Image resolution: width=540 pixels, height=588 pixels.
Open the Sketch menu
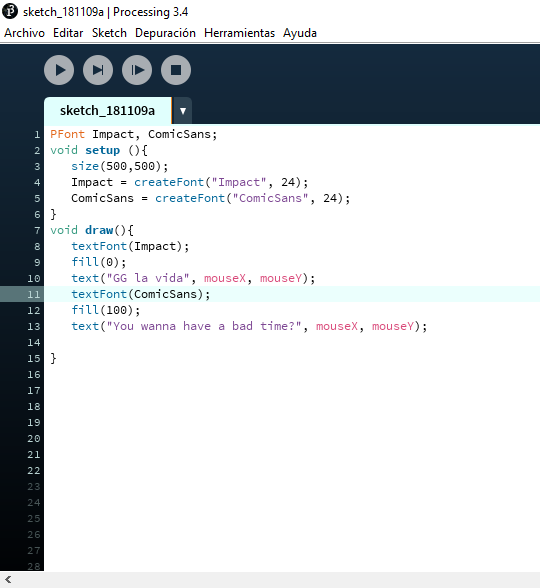109,33
